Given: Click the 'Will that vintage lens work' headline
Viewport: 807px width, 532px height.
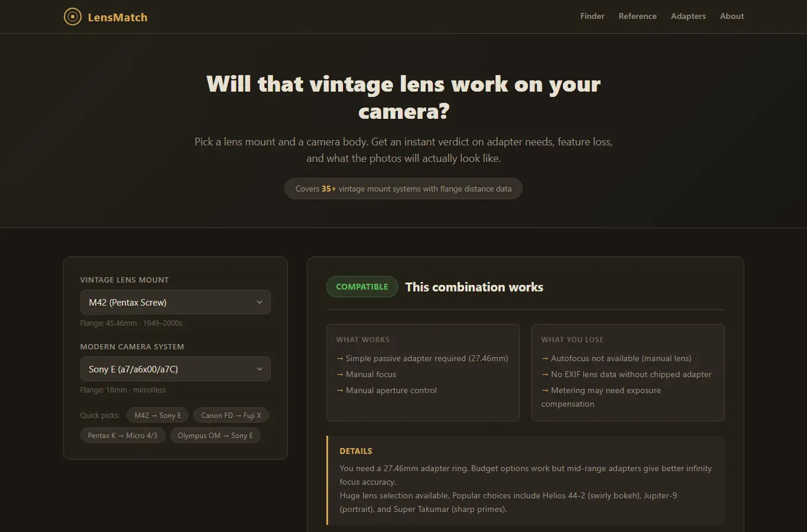Looking at the screenshot, I should click(x=404, y=98).
